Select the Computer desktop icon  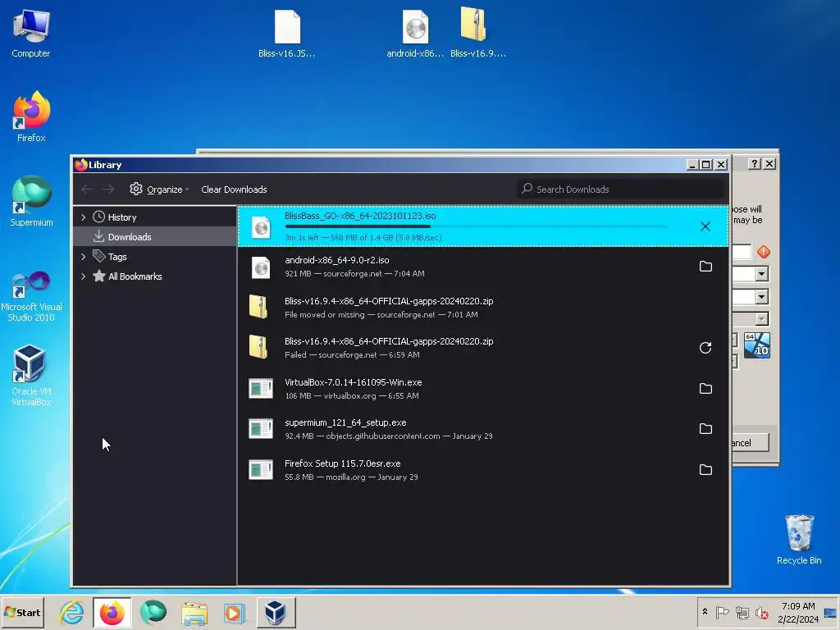(31, 33)
